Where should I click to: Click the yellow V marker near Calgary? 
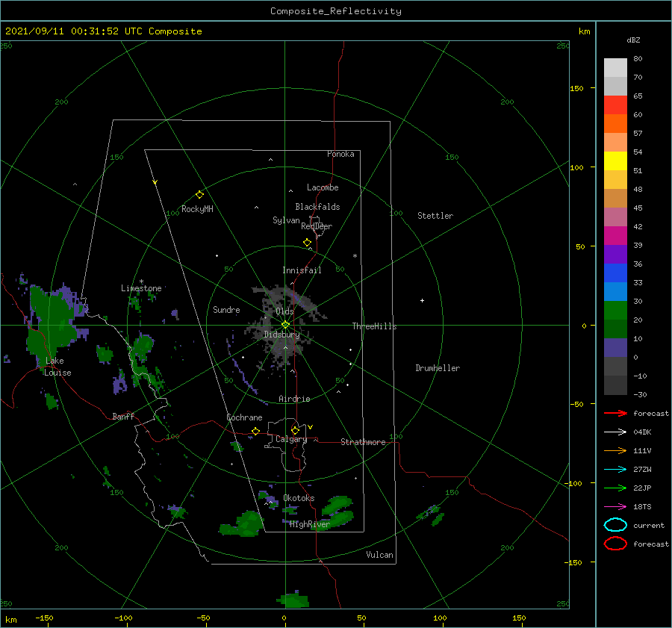pos(311,427)
